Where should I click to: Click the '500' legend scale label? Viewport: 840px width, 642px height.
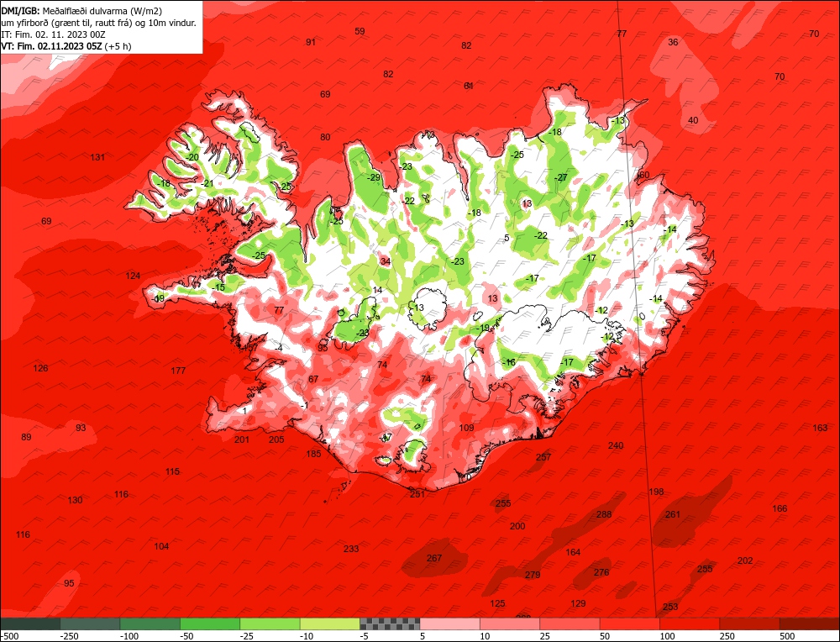(x=787, y=636)
